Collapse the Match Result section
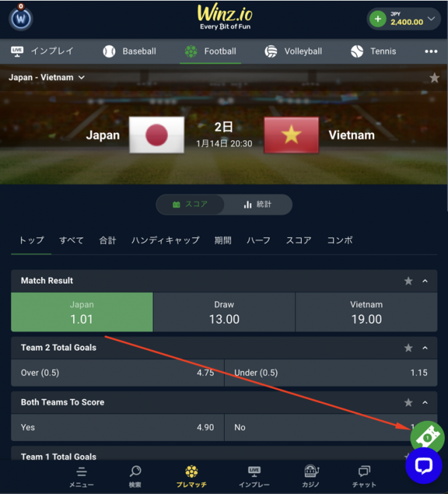 425,281
